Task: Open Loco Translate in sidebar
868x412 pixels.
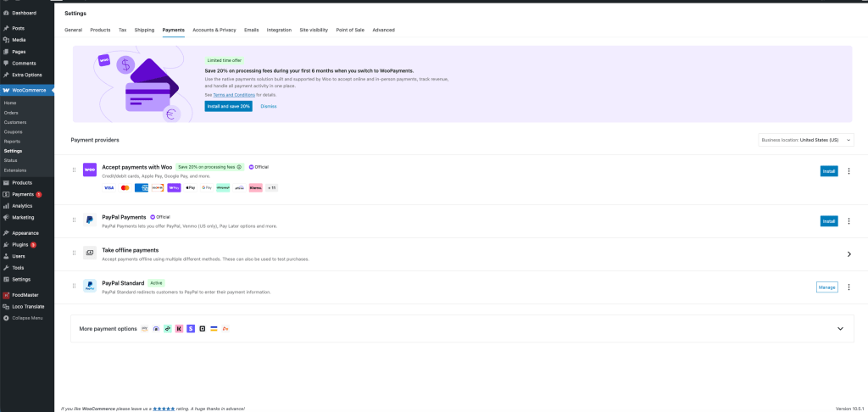Action: pyautogui.click(x=27, y=306)
